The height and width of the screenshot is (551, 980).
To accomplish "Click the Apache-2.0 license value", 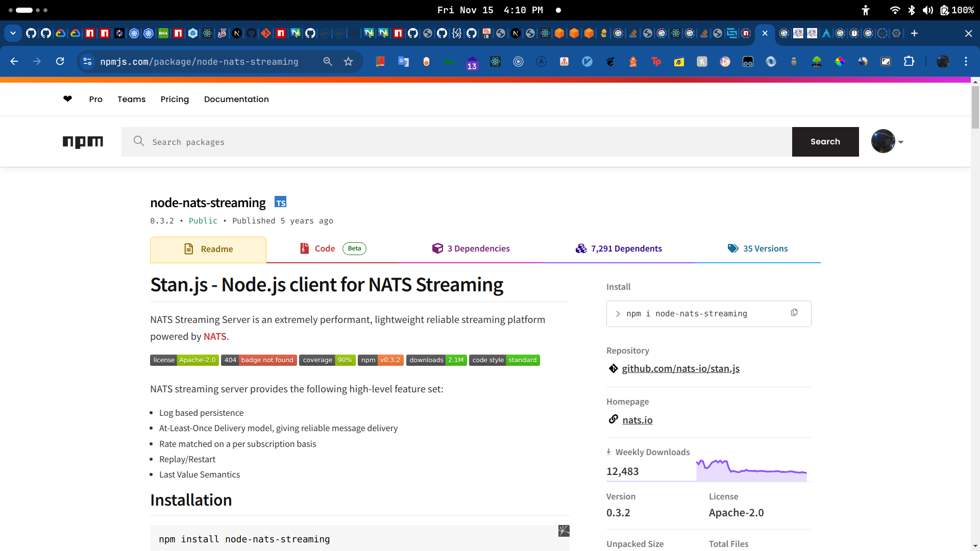I will point(736,513).
